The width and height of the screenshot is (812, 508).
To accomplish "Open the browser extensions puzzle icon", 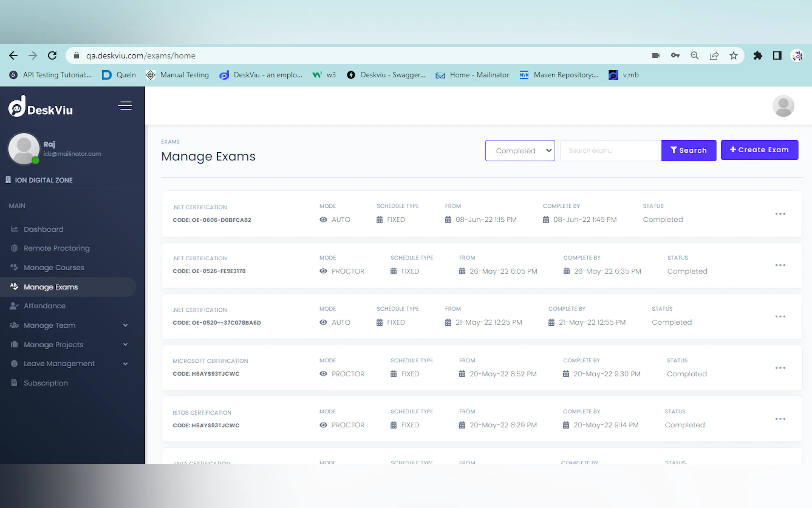I will point(757,56).
